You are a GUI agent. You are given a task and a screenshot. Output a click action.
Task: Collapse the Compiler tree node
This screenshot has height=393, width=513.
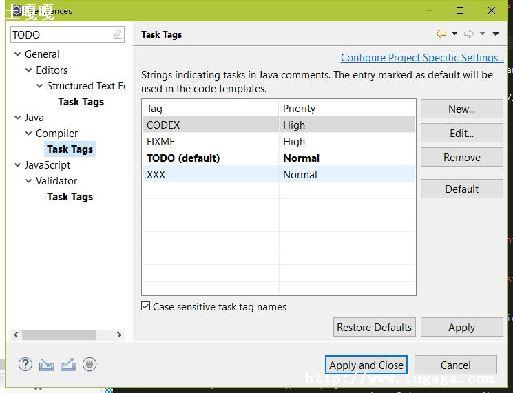[29, 133]
